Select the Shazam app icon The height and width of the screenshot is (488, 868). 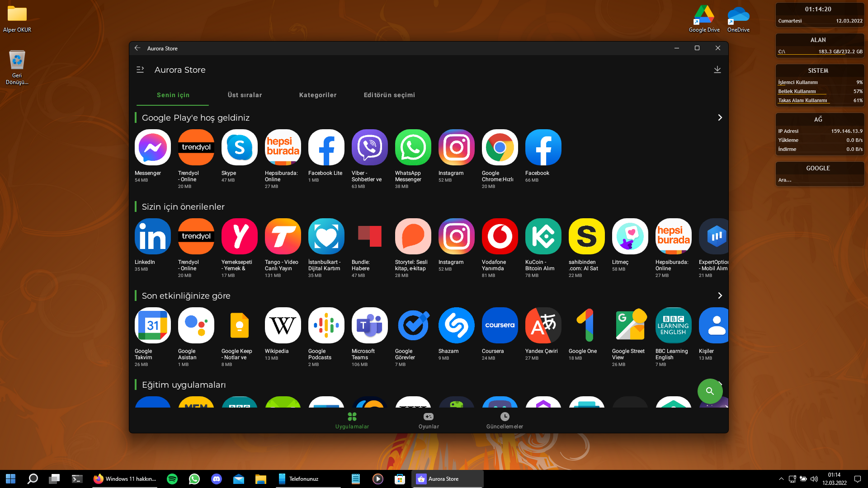point(456,325)
